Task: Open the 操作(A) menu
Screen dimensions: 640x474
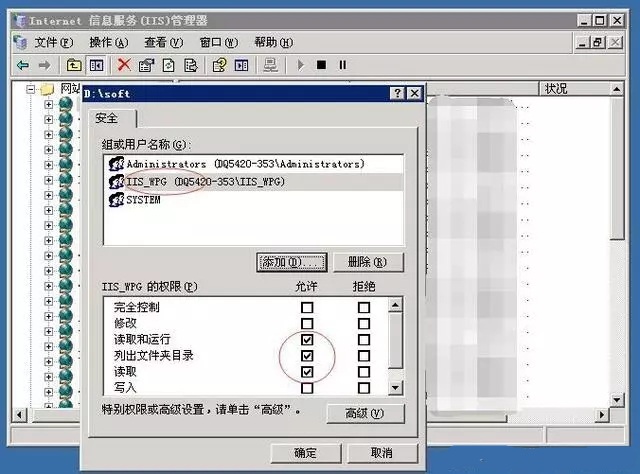Action: pos(108,42)
